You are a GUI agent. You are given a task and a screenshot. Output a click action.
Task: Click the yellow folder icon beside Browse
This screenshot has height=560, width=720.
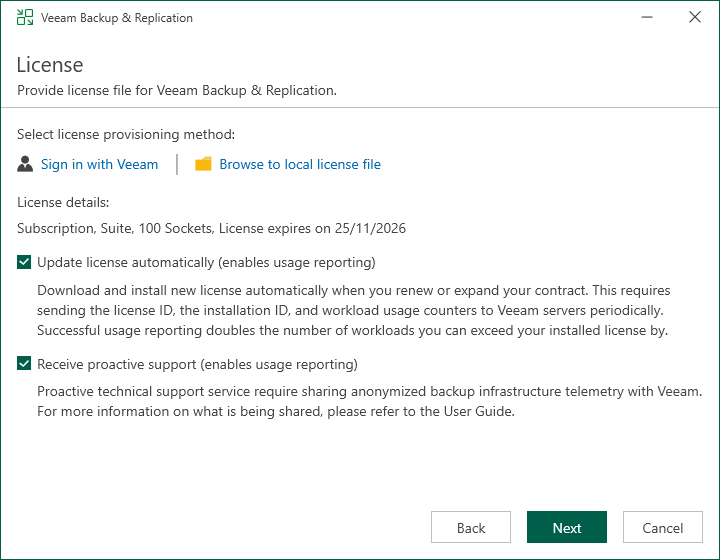[203, 164]
